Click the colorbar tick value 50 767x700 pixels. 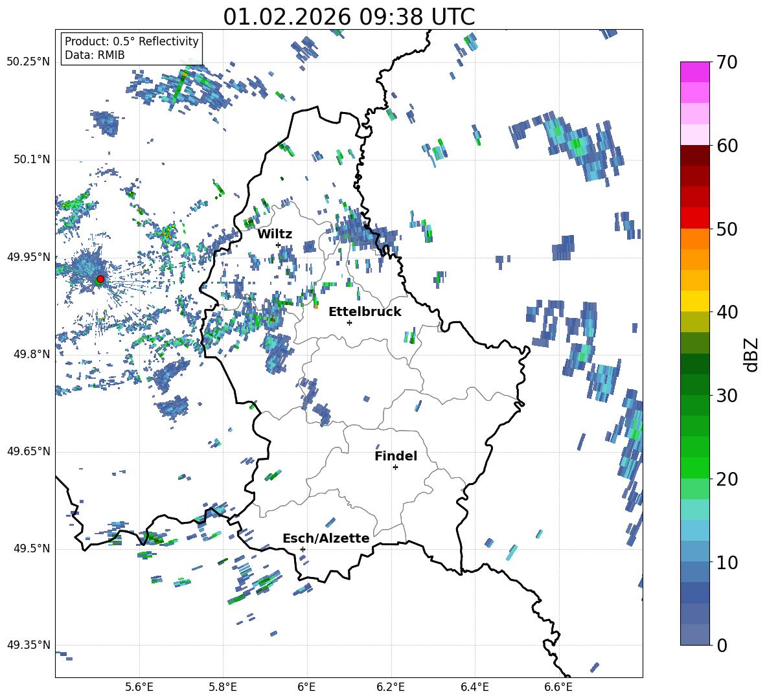(x=727, y=229)
